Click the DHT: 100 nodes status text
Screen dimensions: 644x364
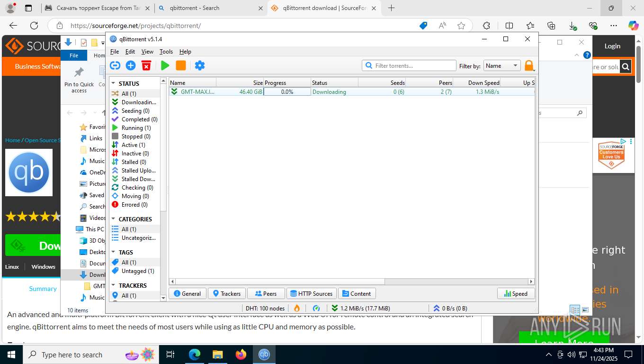265,308
